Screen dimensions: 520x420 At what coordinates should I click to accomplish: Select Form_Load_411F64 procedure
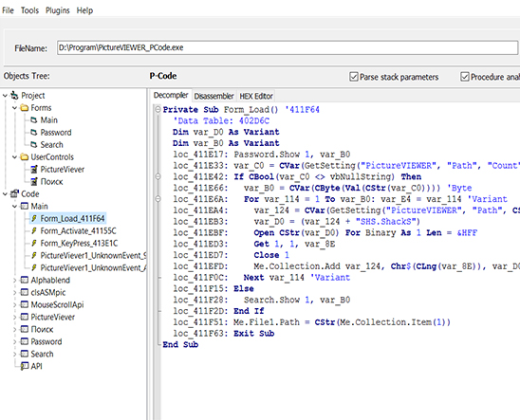(72, 219)
